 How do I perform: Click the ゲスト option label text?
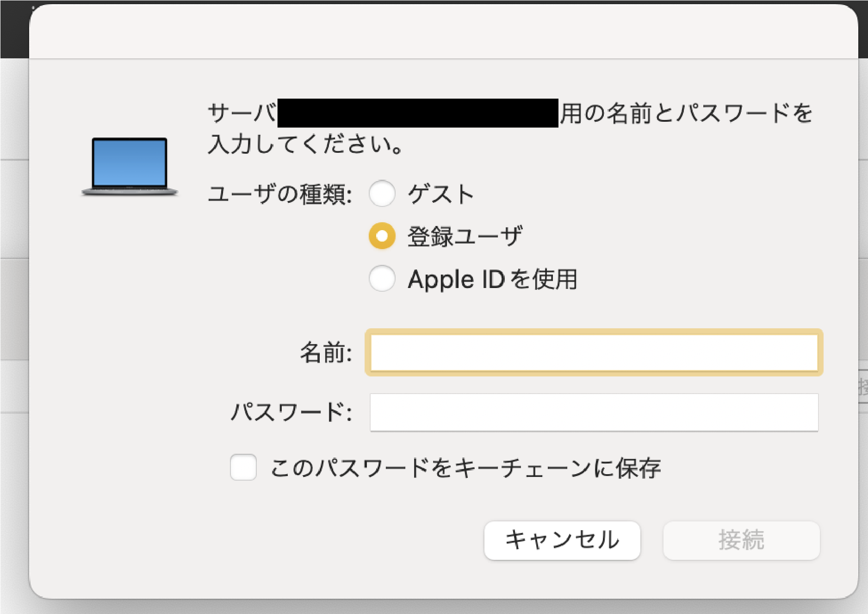pos(440,194)
